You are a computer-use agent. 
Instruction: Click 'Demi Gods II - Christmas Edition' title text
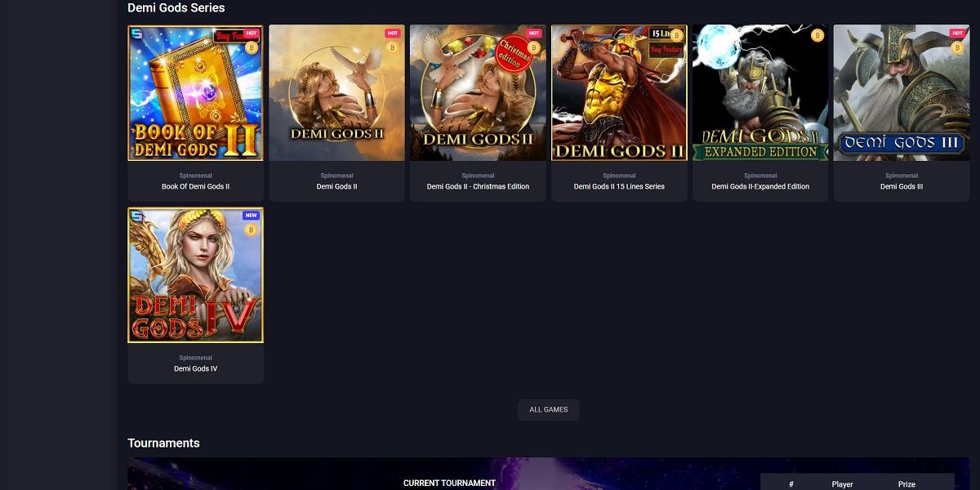(478, 186)
